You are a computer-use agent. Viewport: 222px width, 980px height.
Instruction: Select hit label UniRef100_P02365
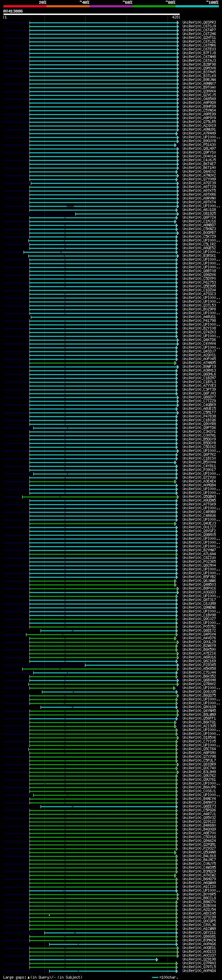[199, 562]
